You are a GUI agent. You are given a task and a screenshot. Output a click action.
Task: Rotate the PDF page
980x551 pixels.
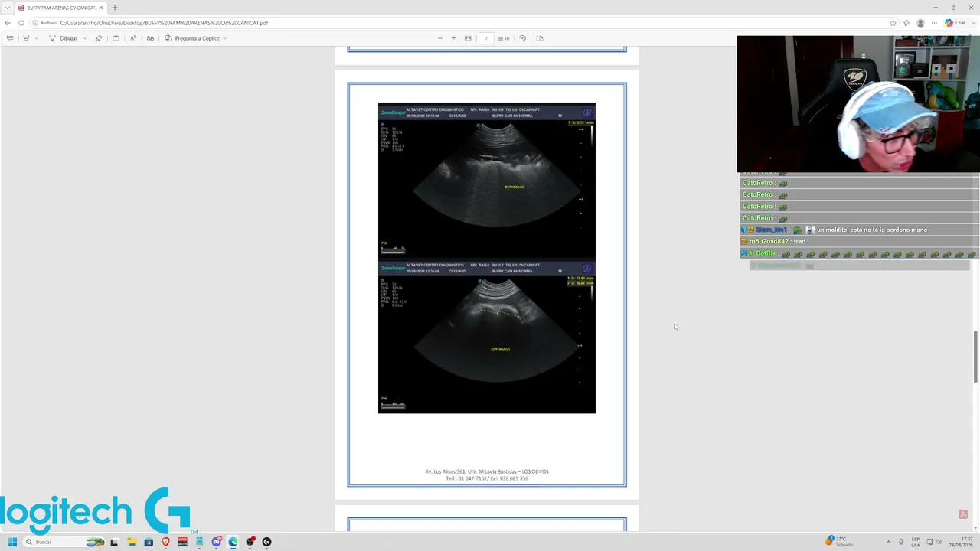coord(522,38)
